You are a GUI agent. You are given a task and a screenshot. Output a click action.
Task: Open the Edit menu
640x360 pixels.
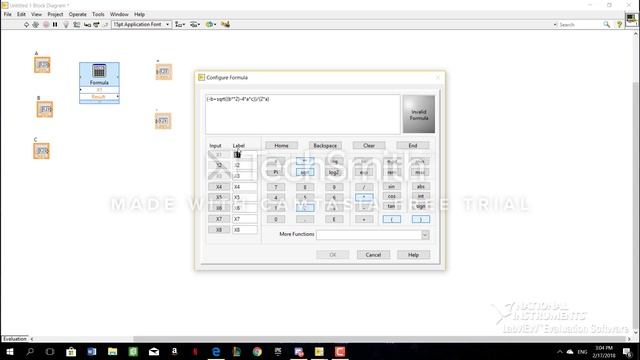click(x=21, y=14)
